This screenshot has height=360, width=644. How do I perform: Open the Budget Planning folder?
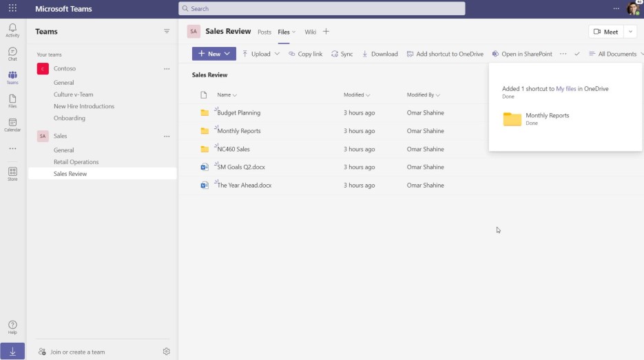pos(238,112)
